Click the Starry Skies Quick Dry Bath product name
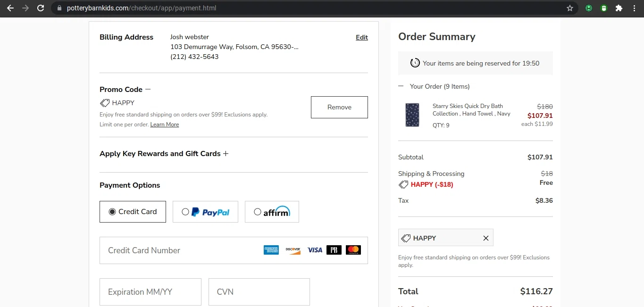 (471, 110)
